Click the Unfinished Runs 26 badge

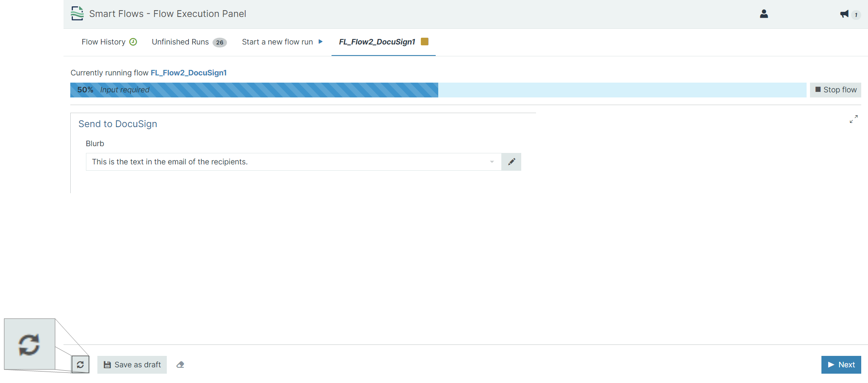click(x=220, y=42)
